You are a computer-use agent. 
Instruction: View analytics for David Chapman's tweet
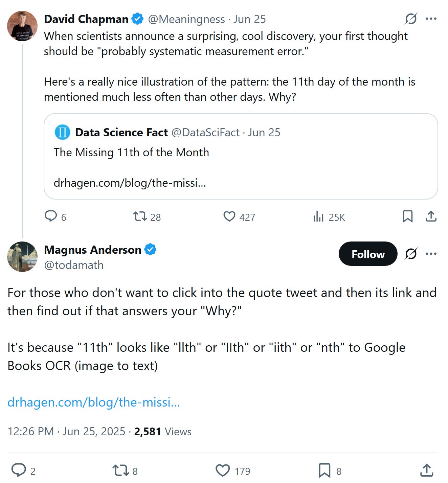[x=318, y=216]
